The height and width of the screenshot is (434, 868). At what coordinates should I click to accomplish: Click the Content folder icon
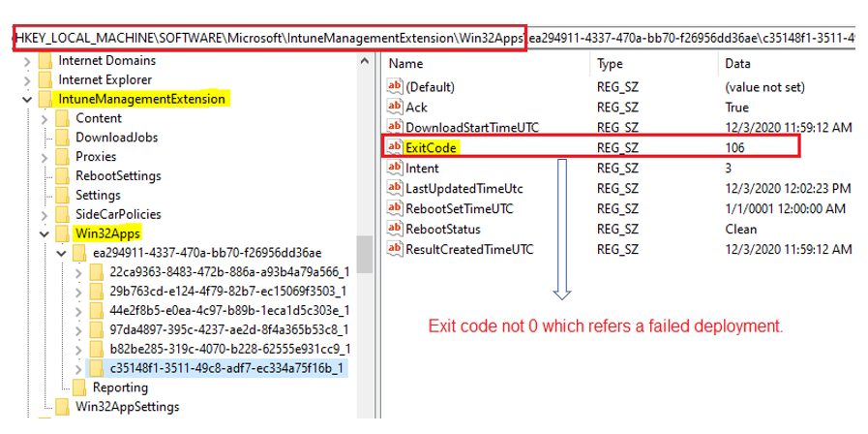tap(63, 118)
